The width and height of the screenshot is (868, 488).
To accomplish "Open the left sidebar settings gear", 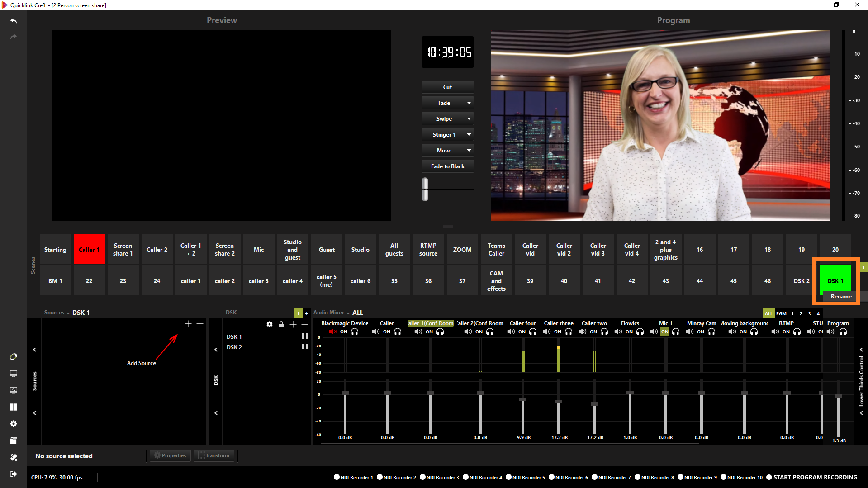I will (x=14, y=424).
